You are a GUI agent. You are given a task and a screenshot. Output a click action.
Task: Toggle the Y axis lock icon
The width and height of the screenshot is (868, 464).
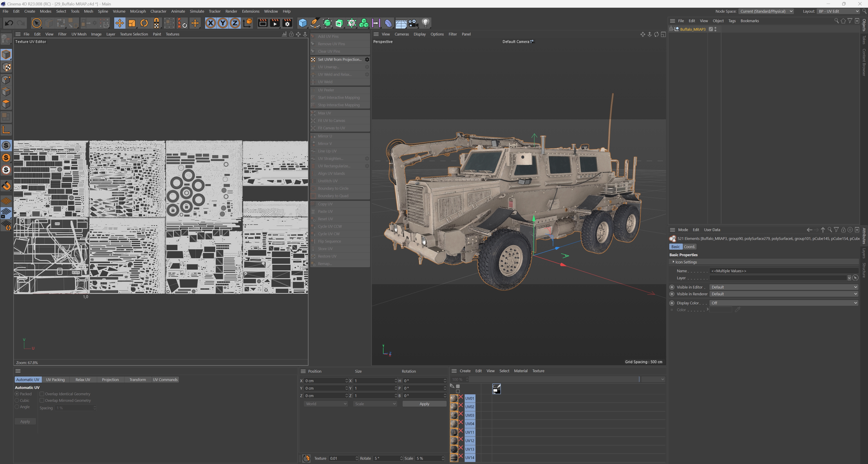pyautogui.click(x=222, y=23)
